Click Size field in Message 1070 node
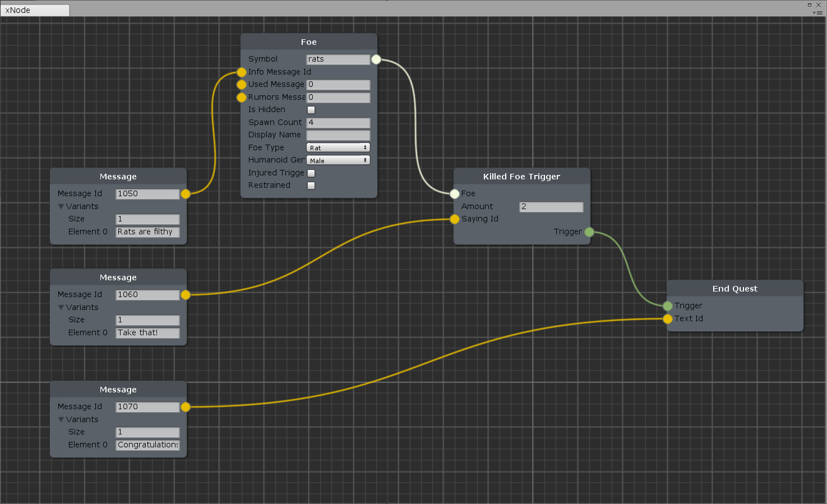This screenshot has height=504, width=827. click(147, 432)
